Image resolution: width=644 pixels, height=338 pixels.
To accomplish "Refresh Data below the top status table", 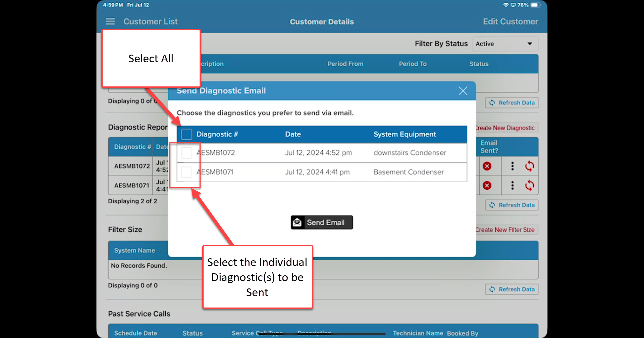I will [512, 103].
